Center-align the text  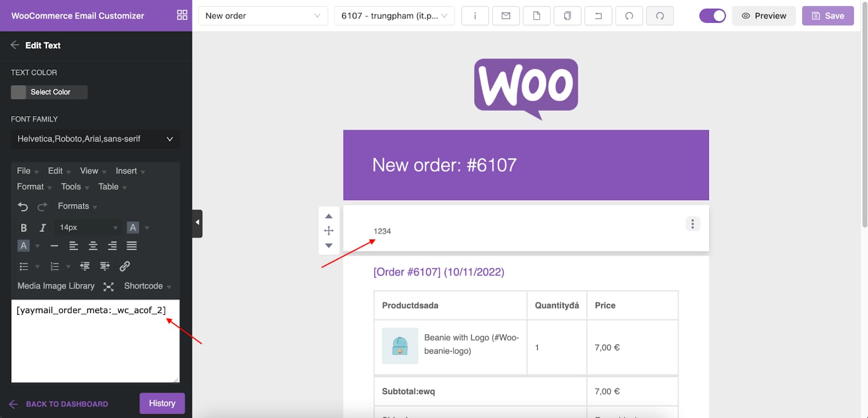coord(93,246)
